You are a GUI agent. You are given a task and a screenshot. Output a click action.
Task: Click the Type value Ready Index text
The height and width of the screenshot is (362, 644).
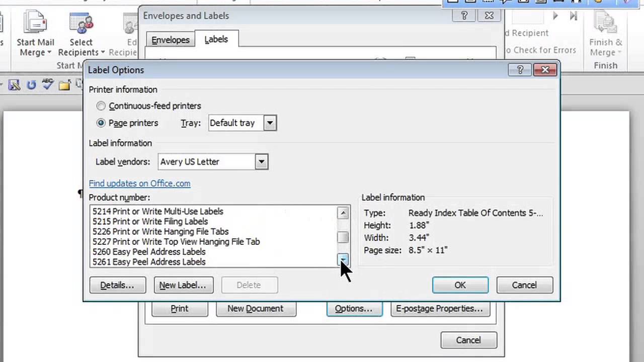click(x=475, y=213)
